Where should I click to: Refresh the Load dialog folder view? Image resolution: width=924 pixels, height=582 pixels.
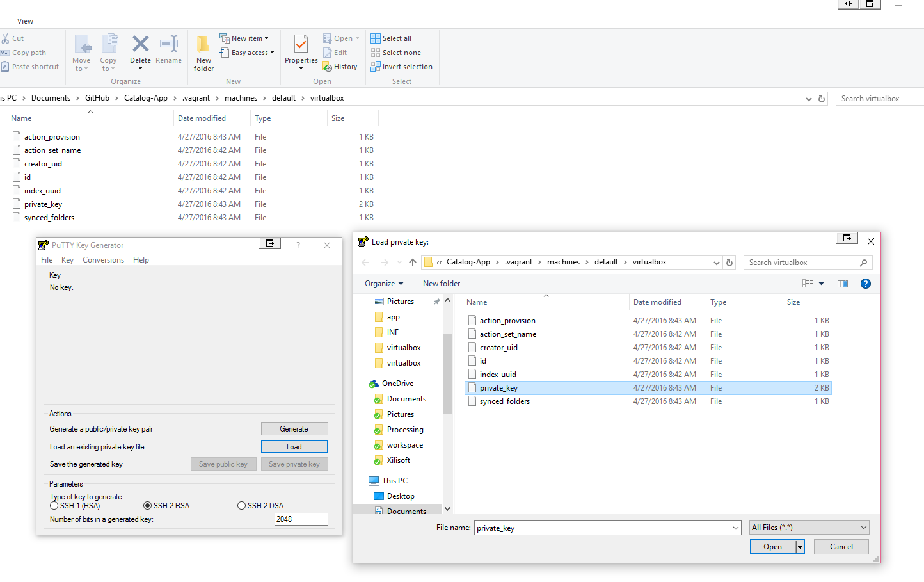point(729,263)
